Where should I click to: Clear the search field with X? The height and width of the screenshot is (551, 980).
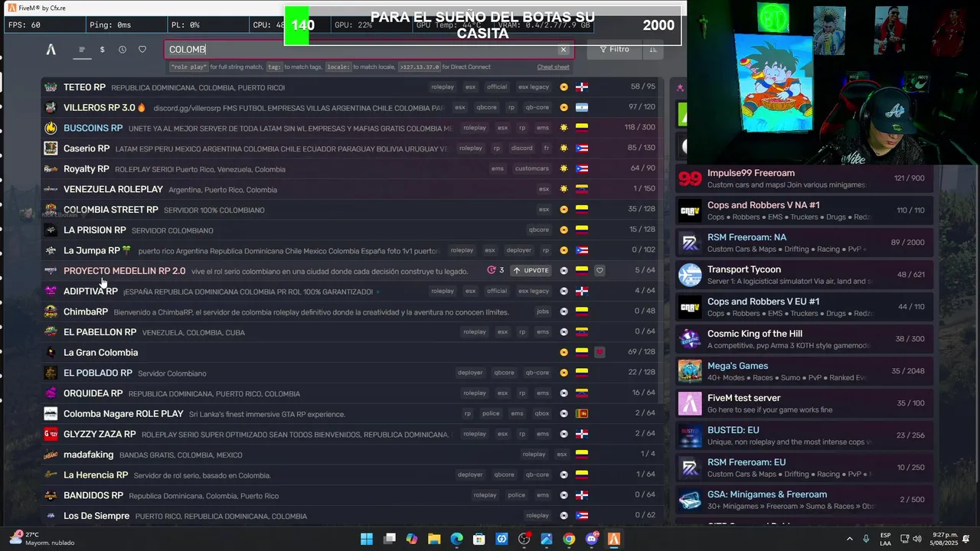[563, 50]
